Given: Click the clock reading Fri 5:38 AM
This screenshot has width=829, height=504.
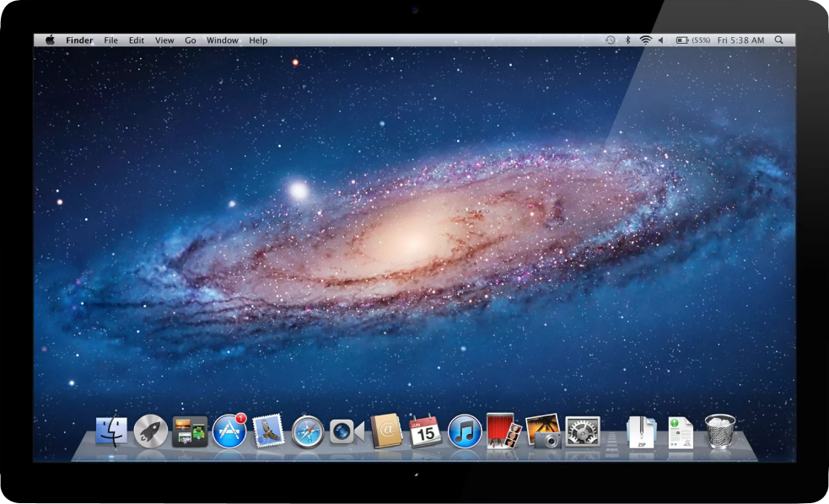Looking at the screenshot, I should [740, 40].
